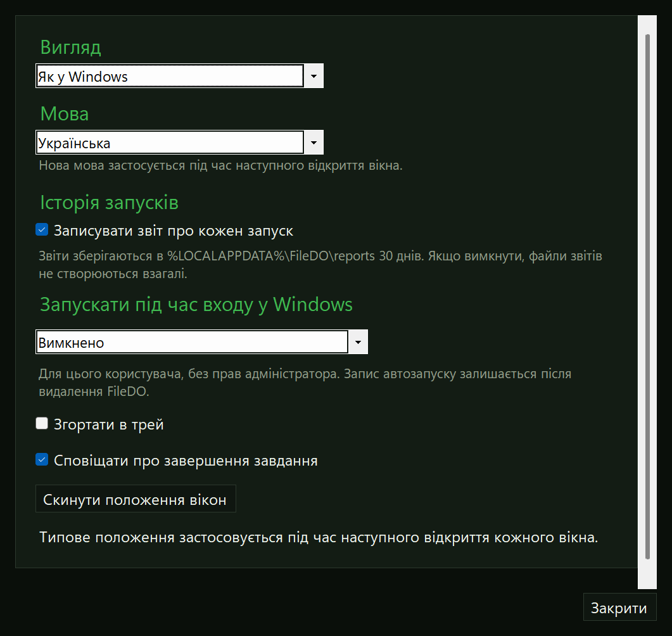Image resolution: width=672 pixels, height=636 pixels.
Task: Click the arrow next to Українська
Action: (x=314, y=143)
